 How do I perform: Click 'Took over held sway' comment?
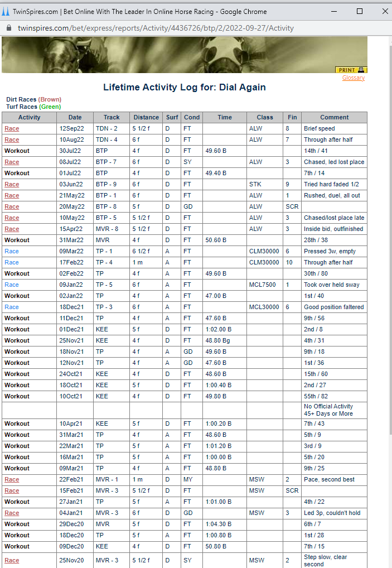pyautogui.click(x=332, y=285)
